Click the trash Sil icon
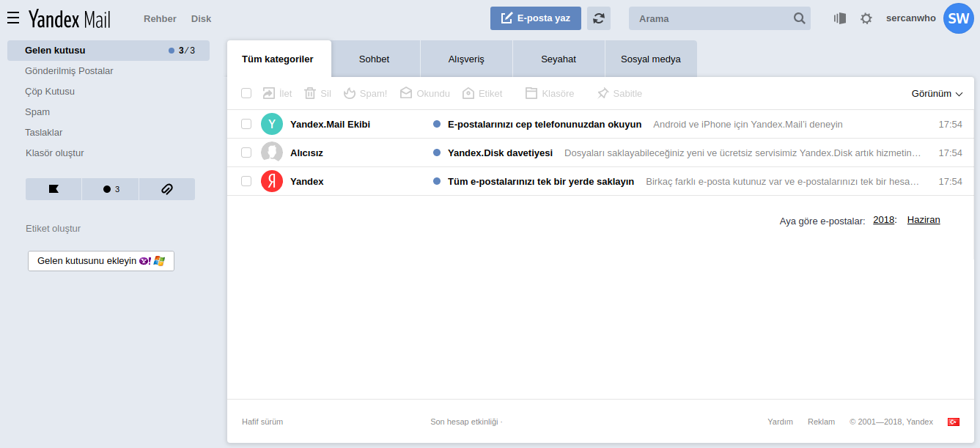The height and width of the screenshot is (448, 980). [310, 93]
